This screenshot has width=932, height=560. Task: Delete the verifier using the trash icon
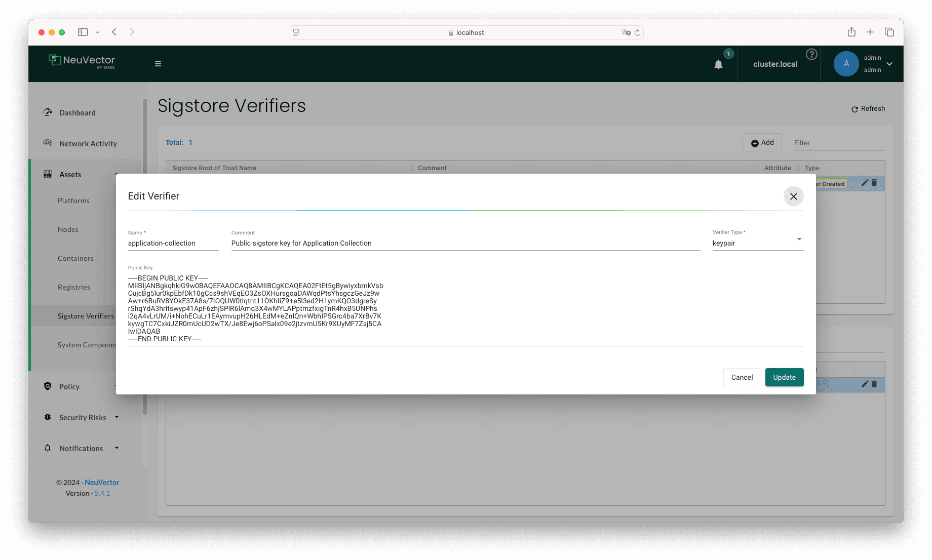(874, 183)
